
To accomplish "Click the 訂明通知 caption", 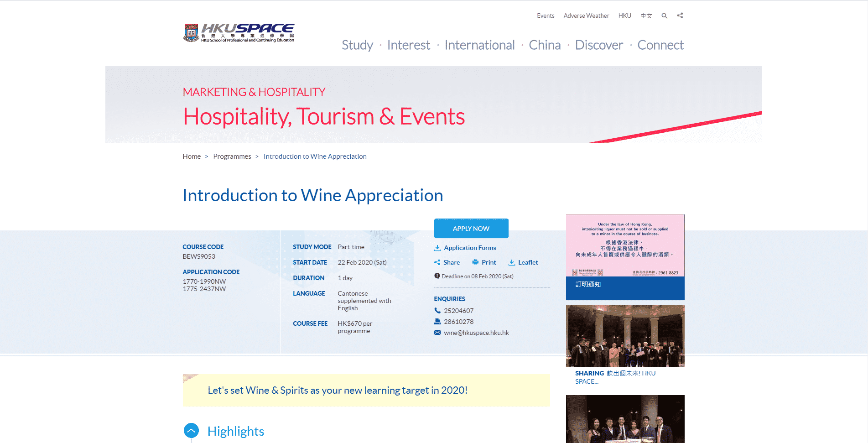I will 588,284.
